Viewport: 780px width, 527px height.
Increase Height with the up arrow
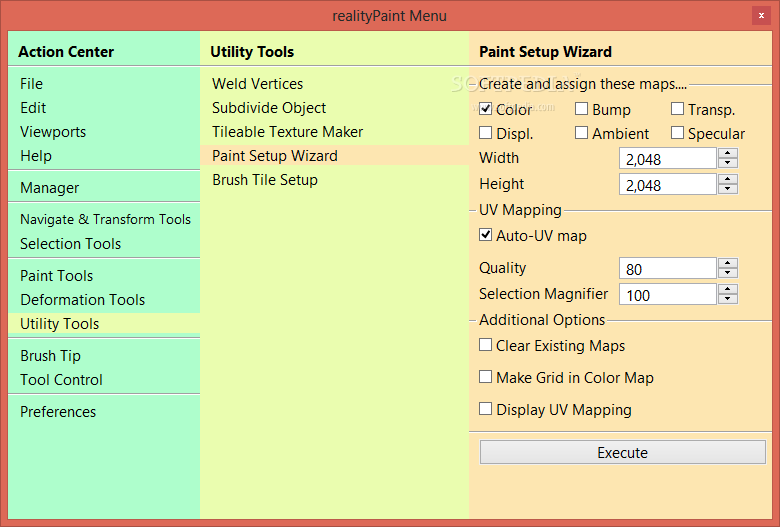(728, 179)
